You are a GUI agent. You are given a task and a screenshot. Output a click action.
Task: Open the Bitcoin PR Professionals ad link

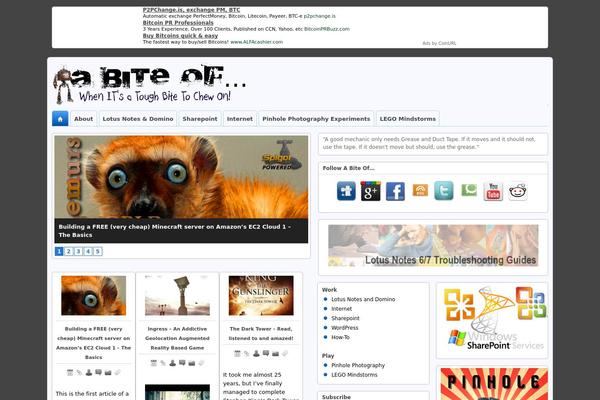(x=178, y=23)
